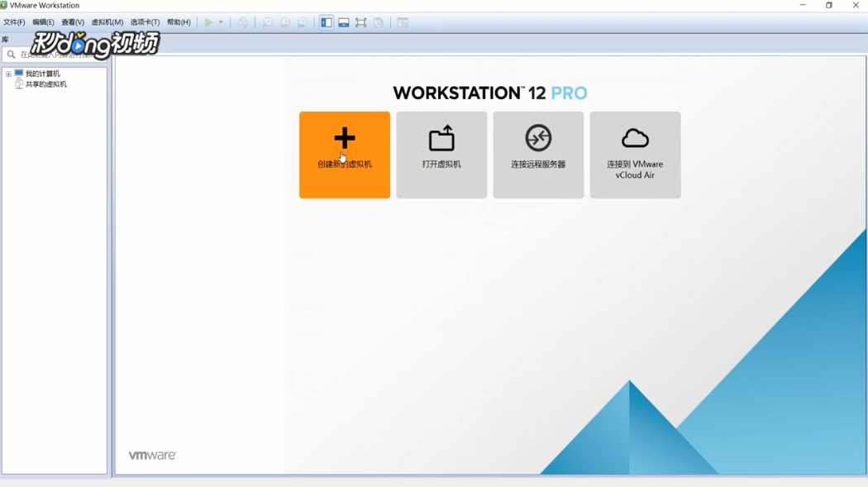The height and width of the screenshot is (487, 868).
Task: Open the 选项卡(T) menu
Action: pos(145,22)
